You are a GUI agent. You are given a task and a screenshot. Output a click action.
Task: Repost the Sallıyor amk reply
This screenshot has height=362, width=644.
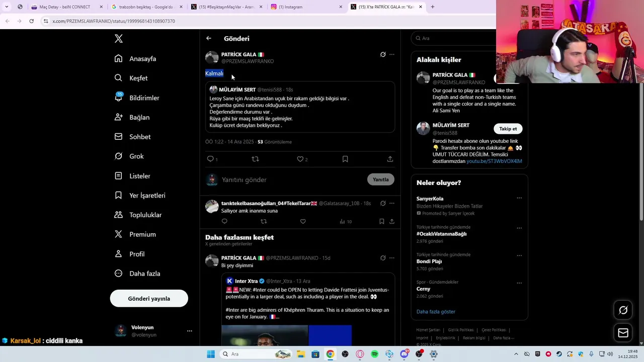264,221
